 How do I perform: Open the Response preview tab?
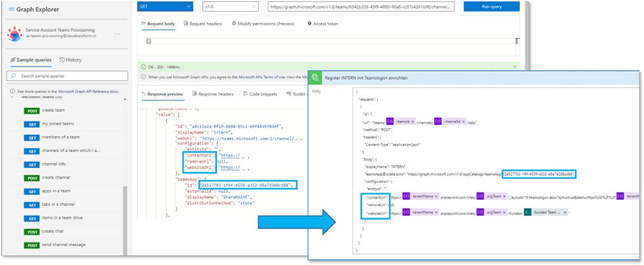(x=162, y=94)
